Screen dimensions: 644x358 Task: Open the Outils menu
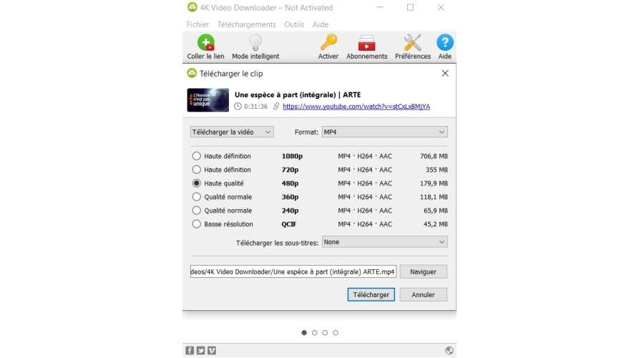(294, 24)
